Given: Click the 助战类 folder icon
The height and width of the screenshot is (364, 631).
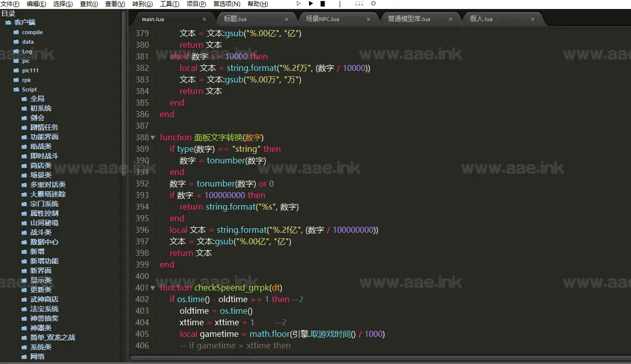Looking at the screenshot, I should [24, 147].
